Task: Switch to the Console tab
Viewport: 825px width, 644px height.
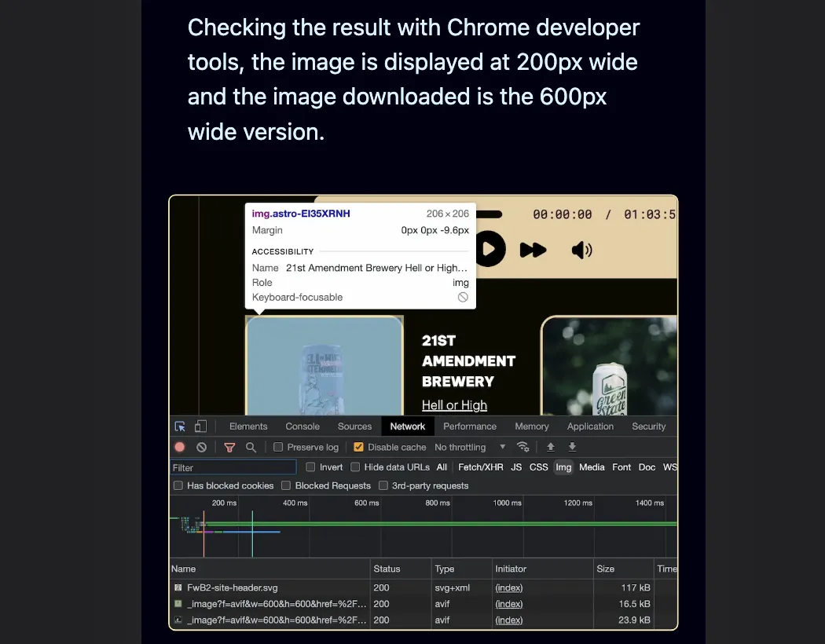Action: [x=302, y=426]
